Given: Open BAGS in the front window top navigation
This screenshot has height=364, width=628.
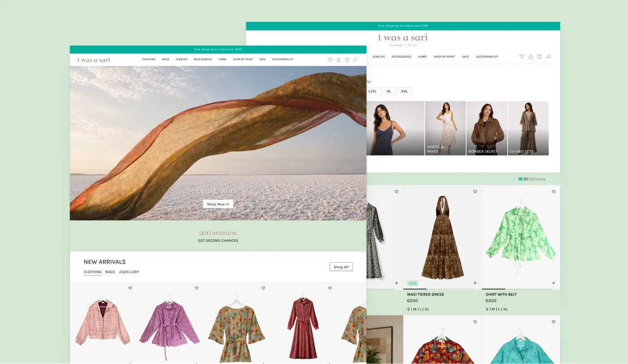Looking at the screenshot, I should (x=166, y=59).
